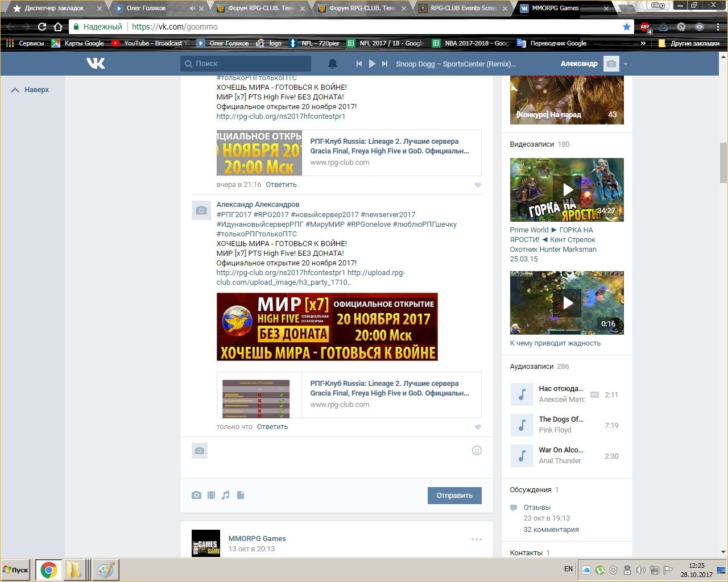728x582 pixels.
Task: Click the VK logo in the header
Action: (x=96, y=63)
